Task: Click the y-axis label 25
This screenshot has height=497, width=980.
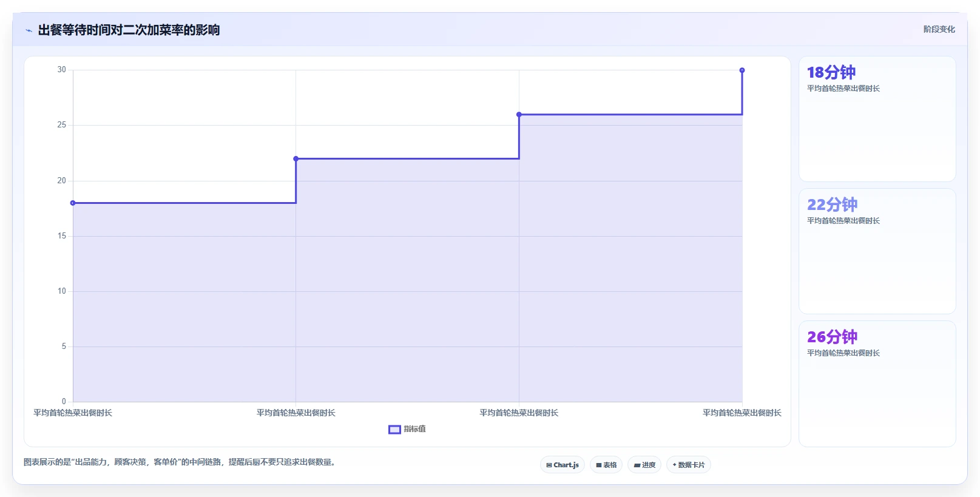Action: pos(61,125)
